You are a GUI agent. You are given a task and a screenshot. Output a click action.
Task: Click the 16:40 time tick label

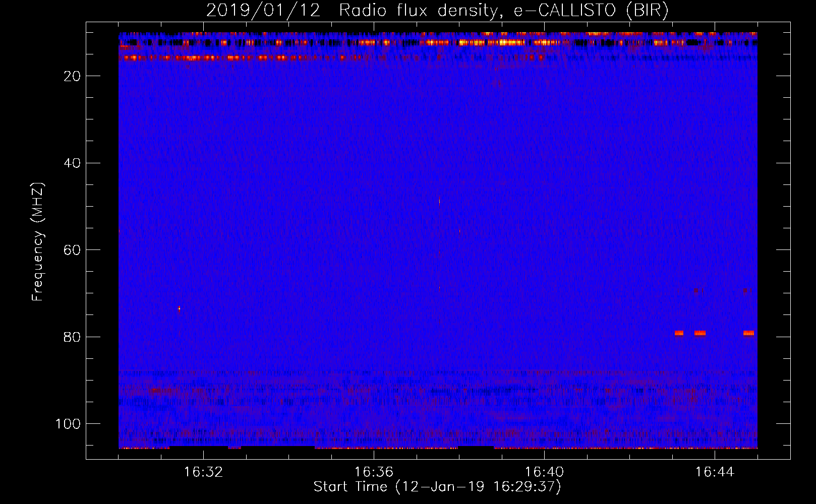[x=544, y=472]
